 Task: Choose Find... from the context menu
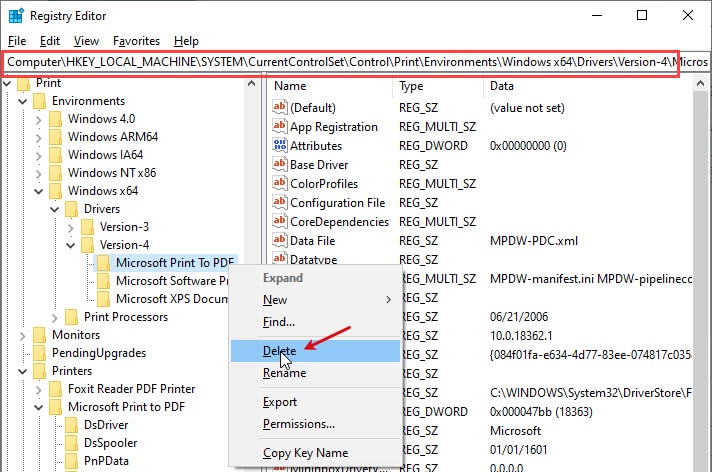click(x=315, y=322)
